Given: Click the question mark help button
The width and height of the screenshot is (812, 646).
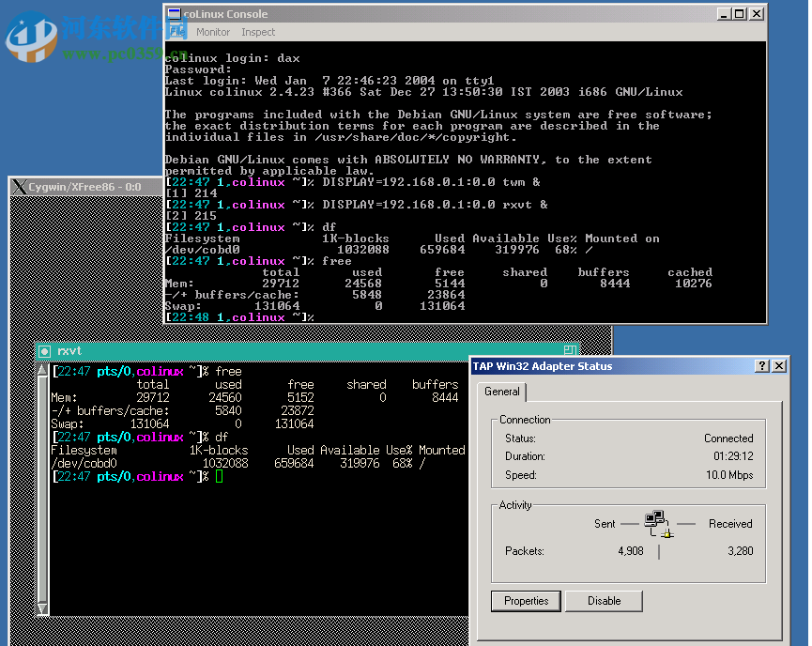Looking at the screenshot, I should tap(761, 366).
